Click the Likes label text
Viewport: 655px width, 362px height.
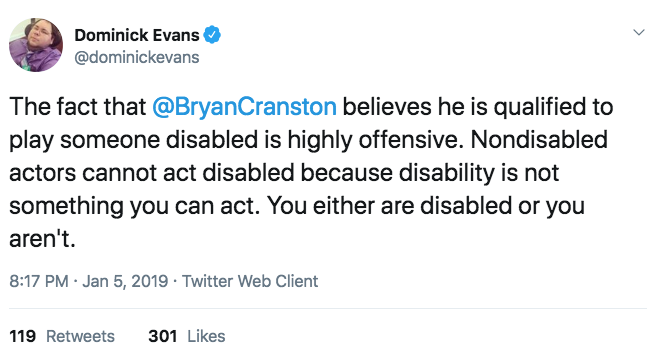(x=206, y=336)
